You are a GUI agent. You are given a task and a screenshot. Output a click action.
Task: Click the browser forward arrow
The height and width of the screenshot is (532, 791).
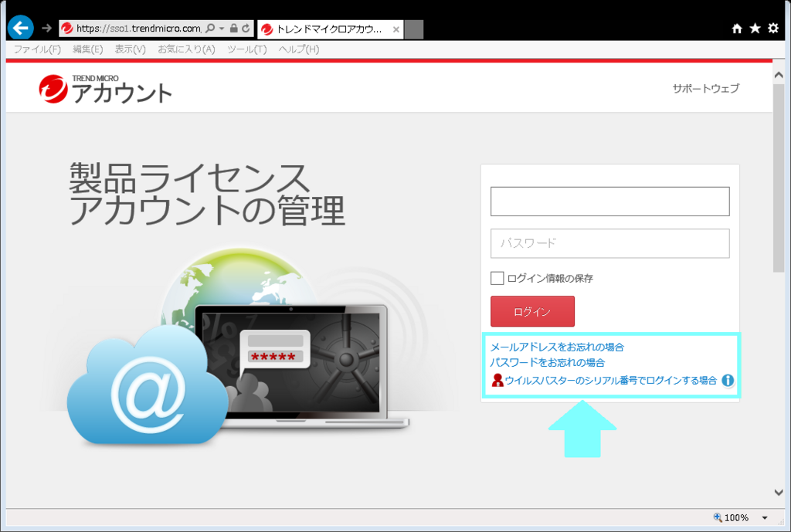(46, 29)
